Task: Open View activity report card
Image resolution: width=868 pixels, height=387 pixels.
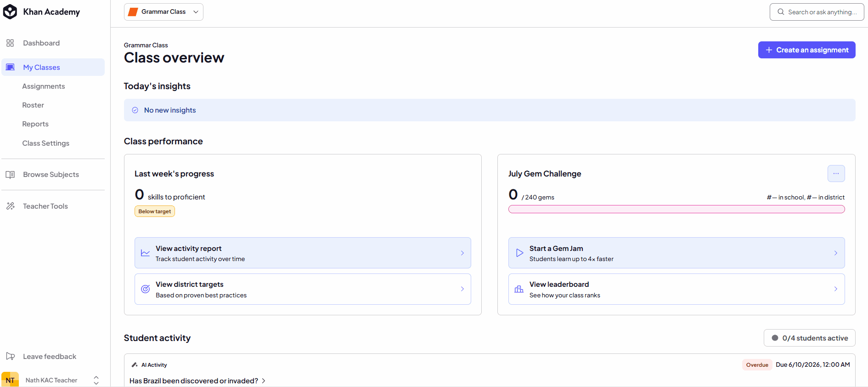Action: (303, 253)
